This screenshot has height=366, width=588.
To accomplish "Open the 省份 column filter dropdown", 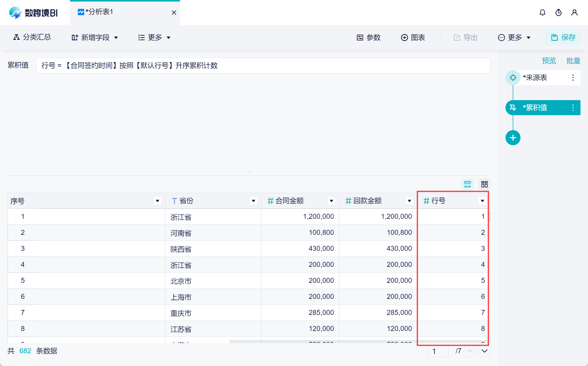I will pyautogui.click(x=253, y=201).
